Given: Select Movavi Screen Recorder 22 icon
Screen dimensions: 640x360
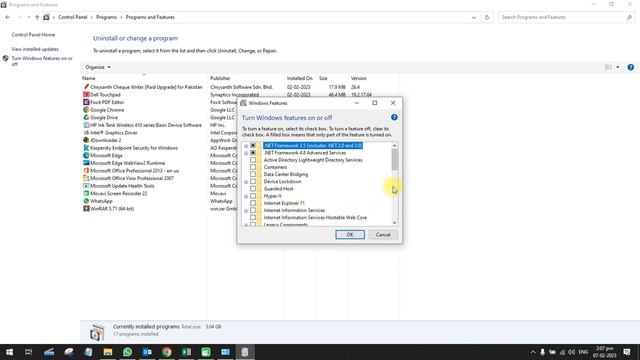Looking at the screenshot, I should coord(86,193).
